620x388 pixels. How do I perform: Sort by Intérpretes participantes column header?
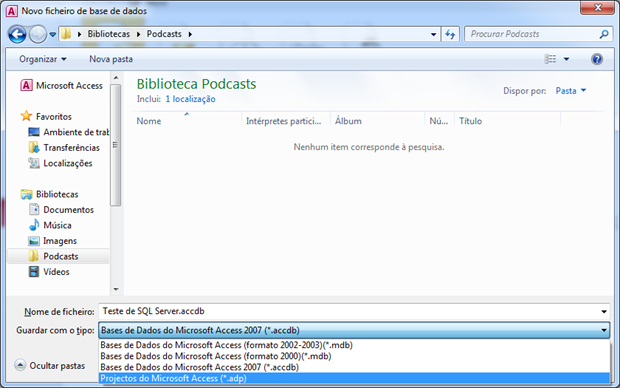tap(285, 121)
